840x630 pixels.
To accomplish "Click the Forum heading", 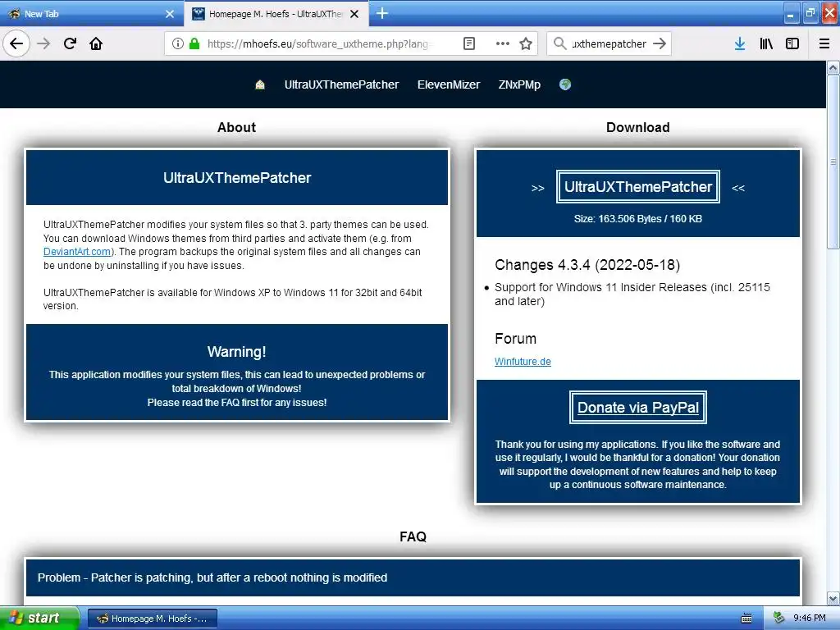I will (515, 339).
